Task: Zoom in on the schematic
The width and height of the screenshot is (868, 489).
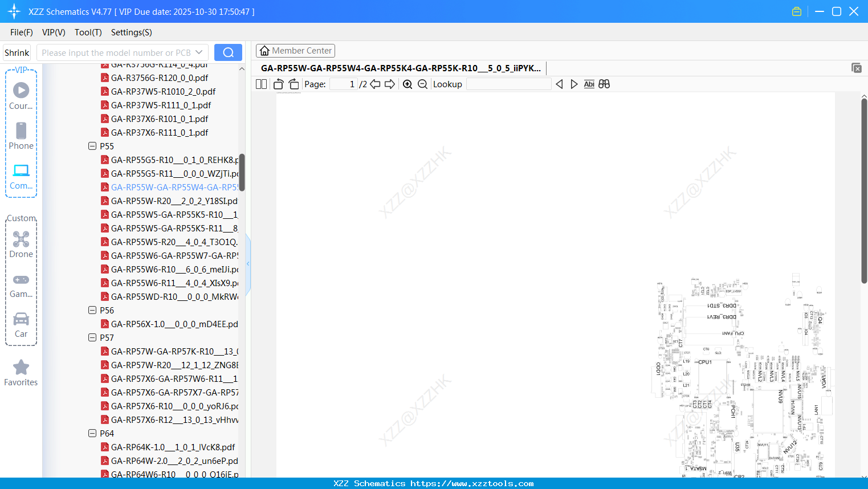Action: pos(407,84)
